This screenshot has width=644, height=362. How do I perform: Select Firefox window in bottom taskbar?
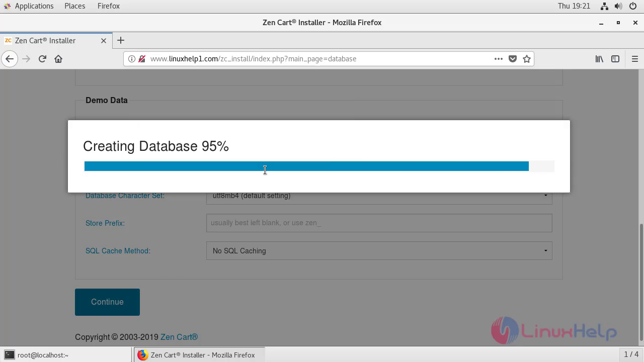199,355
